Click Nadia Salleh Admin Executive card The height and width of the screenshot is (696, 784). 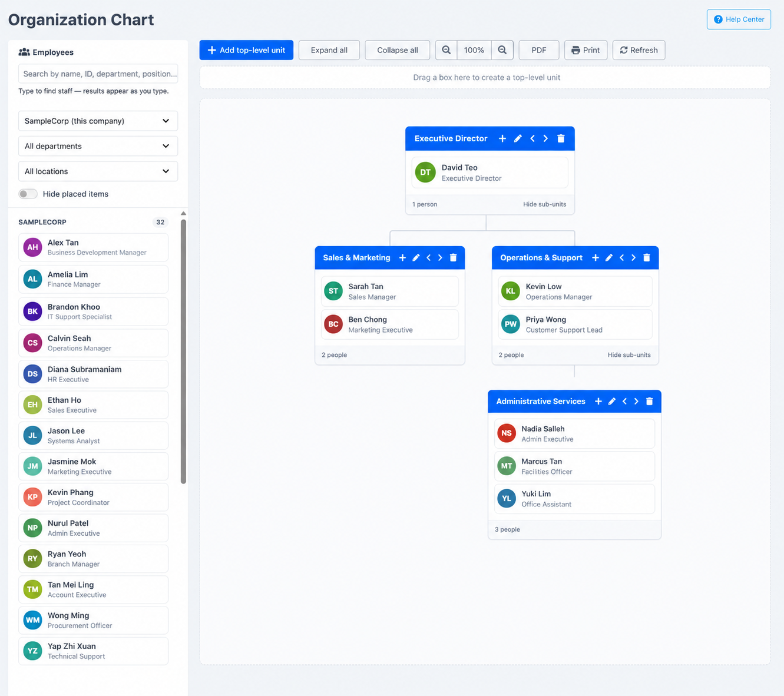[x=574, y=433]
